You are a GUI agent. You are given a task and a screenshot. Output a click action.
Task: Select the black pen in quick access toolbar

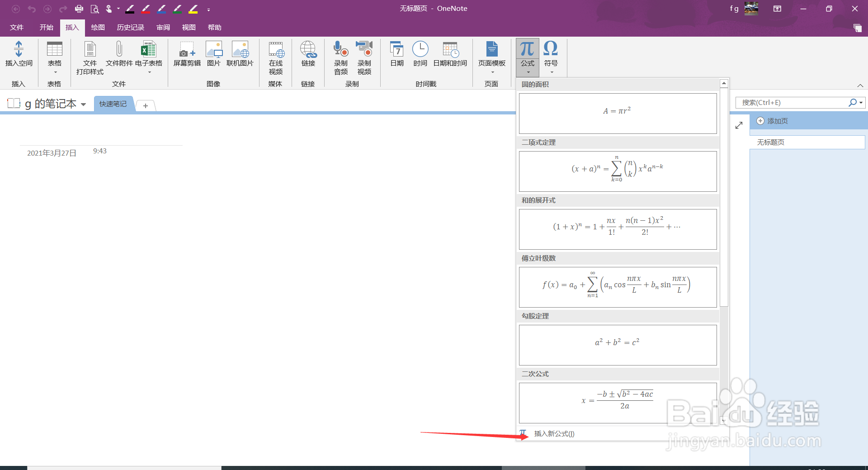pos(130,9)
